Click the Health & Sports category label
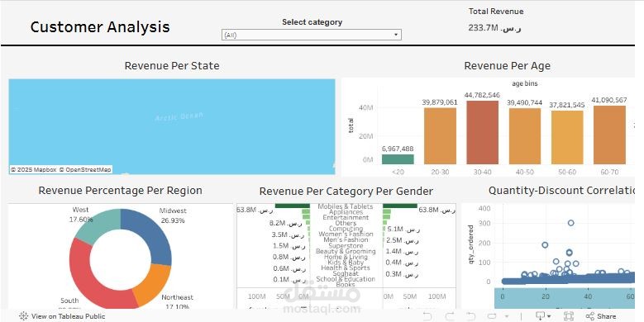644x322 pixels. [x=346, y=268]
